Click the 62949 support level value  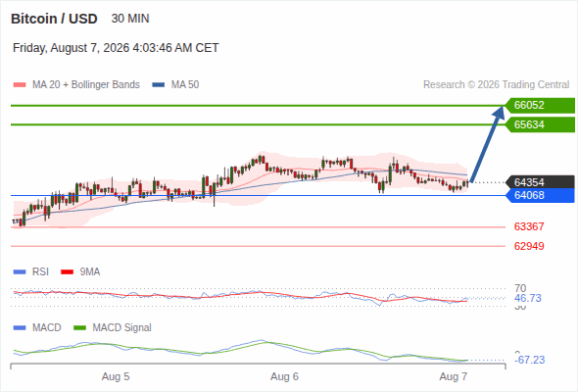point(529,246)
